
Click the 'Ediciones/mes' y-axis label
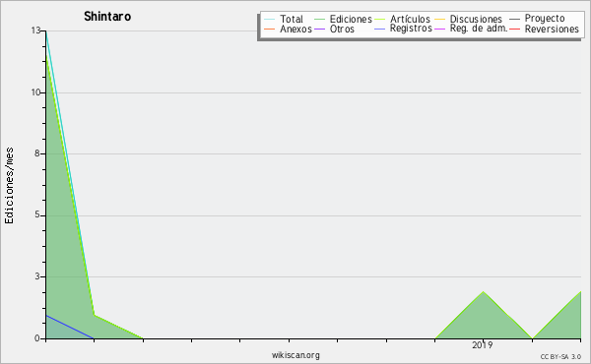click(9, 186)
